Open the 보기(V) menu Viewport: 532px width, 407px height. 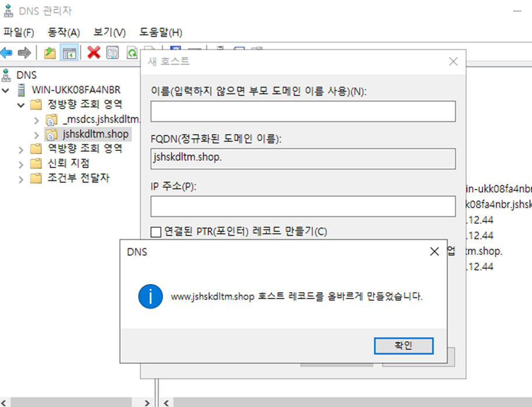click(x=109, y=32)
